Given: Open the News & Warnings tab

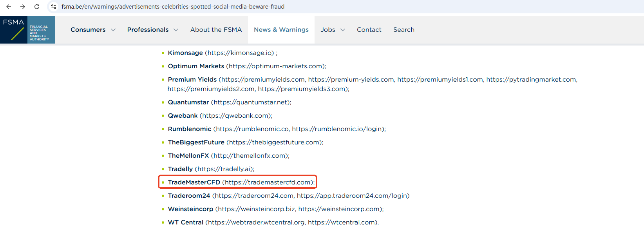Looking at the screenshot, I should tap(281, 30).
